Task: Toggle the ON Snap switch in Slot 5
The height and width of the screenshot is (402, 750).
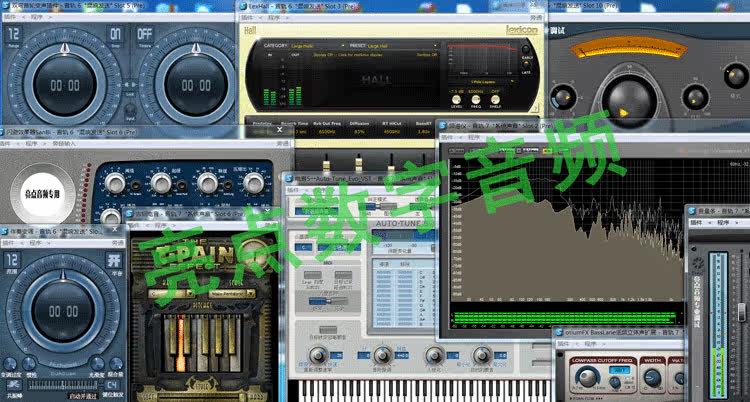Action: pyautogui.click(x=115, y=35)
